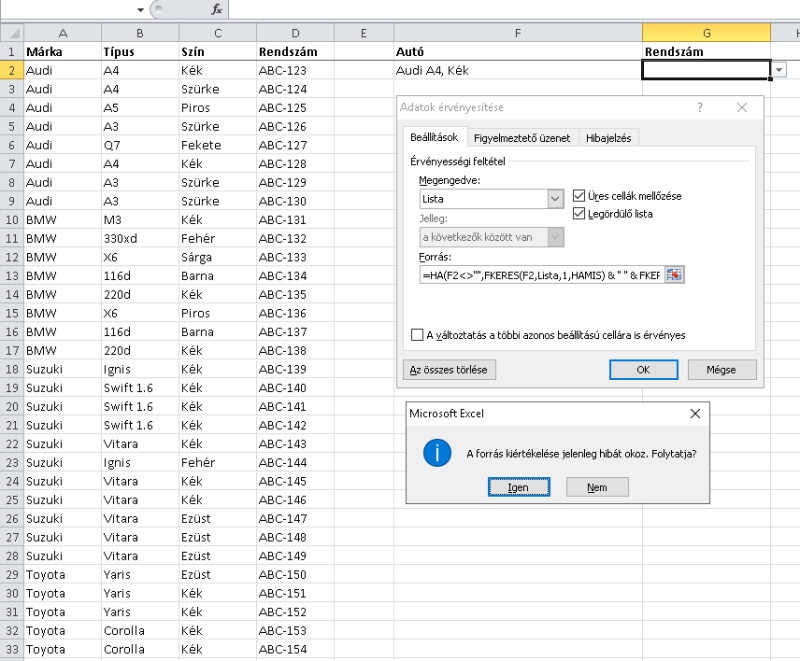800x661 pixels.
Task: Click OK in the data validation dialog
Action: coord(643,370)
